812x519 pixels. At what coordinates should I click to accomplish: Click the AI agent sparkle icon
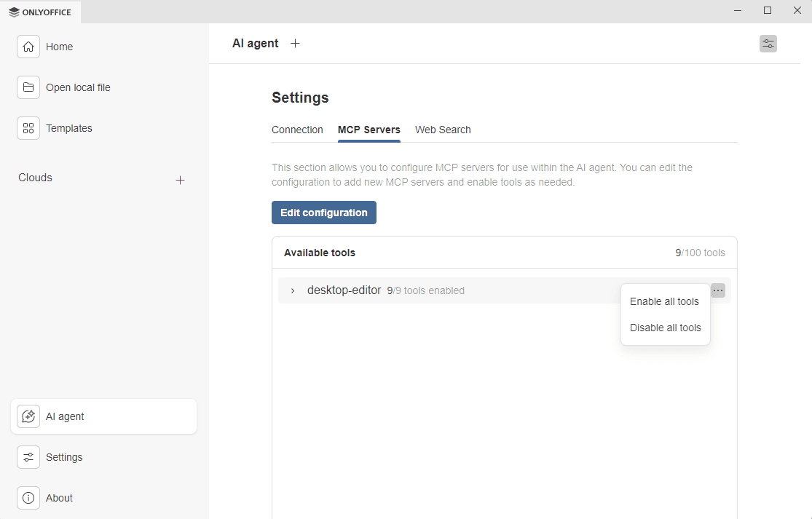coord(28,416)
